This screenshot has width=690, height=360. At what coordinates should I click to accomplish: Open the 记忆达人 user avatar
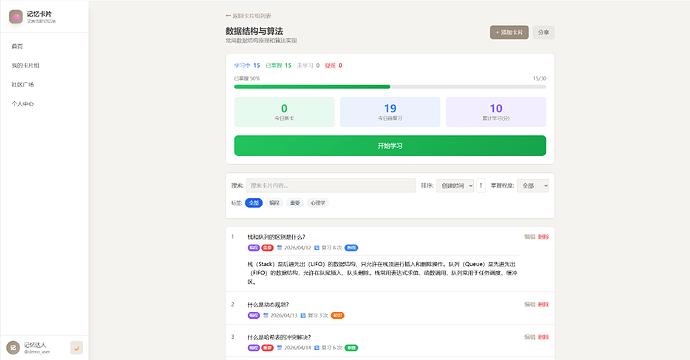click(13, 348)
